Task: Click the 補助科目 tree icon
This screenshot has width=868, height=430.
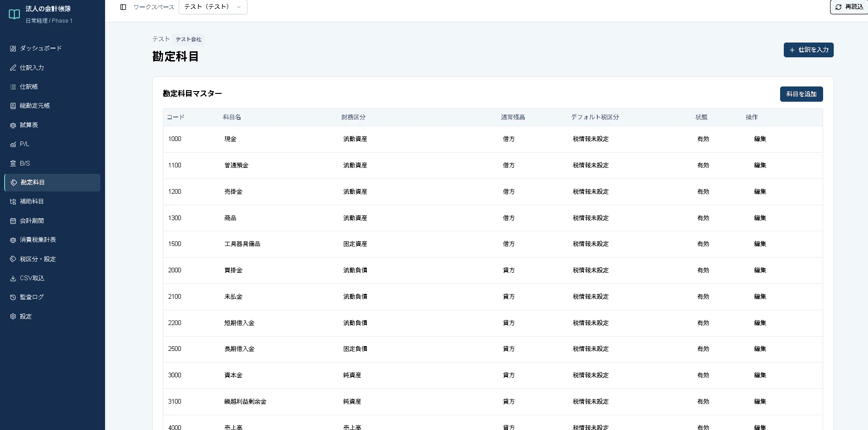Action: (x=13, y=202)
